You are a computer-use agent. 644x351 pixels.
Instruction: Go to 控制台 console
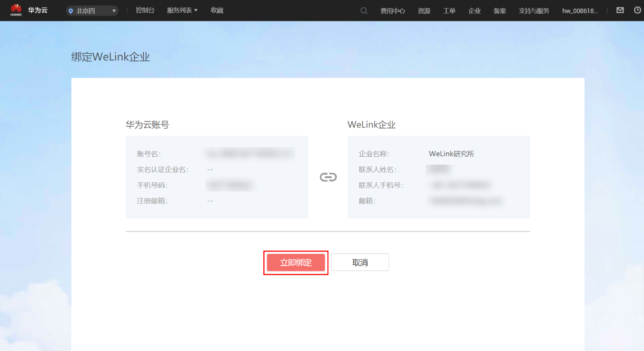pos(145,10)
